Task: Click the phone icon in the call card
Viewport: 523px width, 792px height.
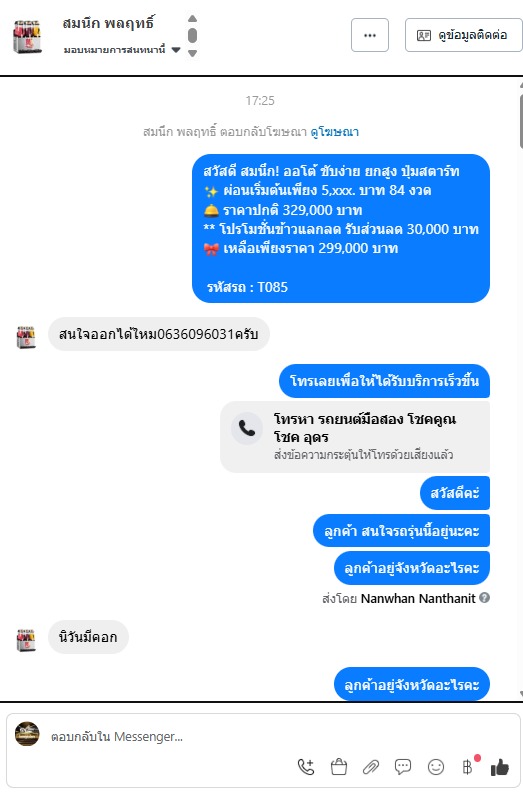Action: (x=247, y=429)
